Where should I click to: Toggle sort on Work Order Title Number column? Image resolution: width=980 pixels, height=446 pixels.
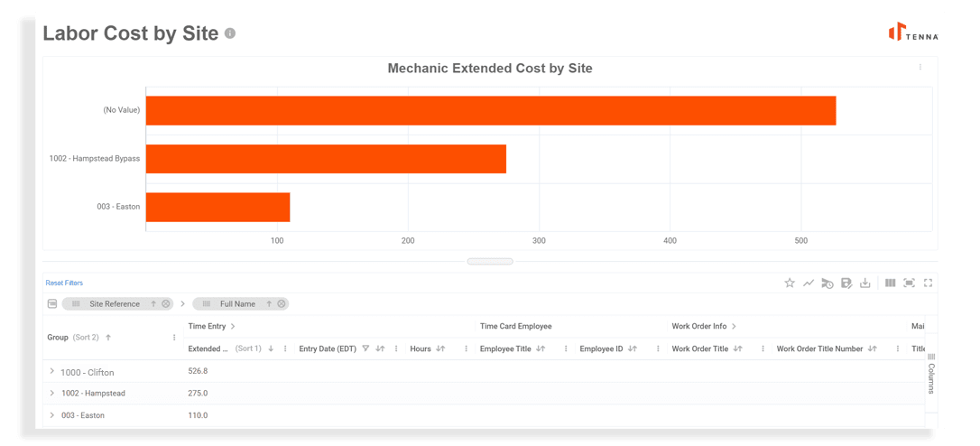point(873,348)
